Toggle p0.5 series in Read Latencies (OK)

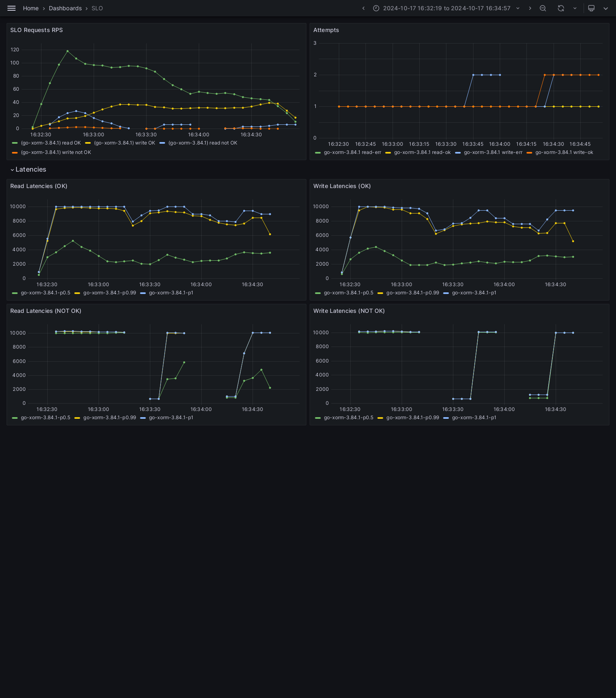click(x=46, y=293)
